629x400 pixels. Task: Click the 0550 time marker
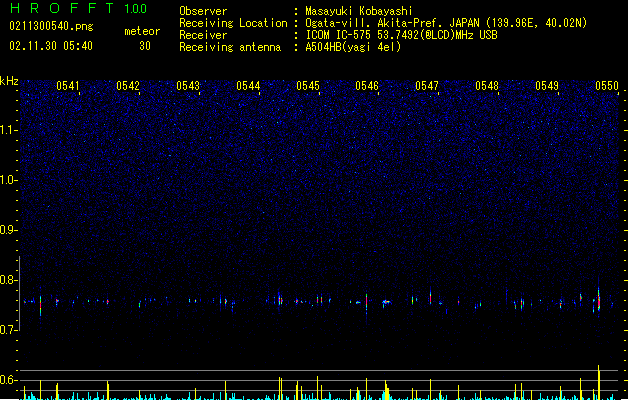pos(607,85)
